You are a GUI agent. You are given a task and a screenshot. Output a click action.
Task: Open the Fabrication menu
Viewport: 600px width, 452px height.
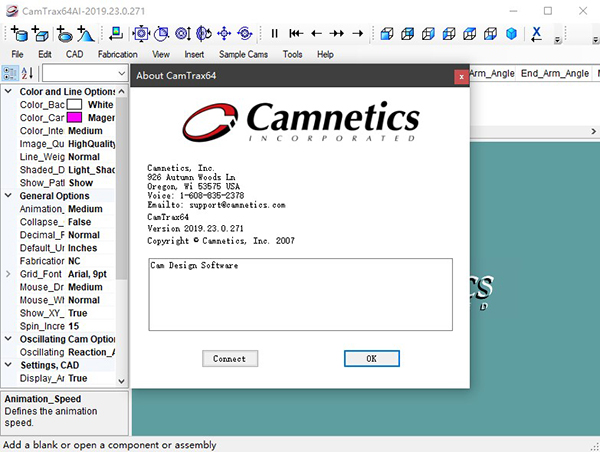click(x=118, y=54)
